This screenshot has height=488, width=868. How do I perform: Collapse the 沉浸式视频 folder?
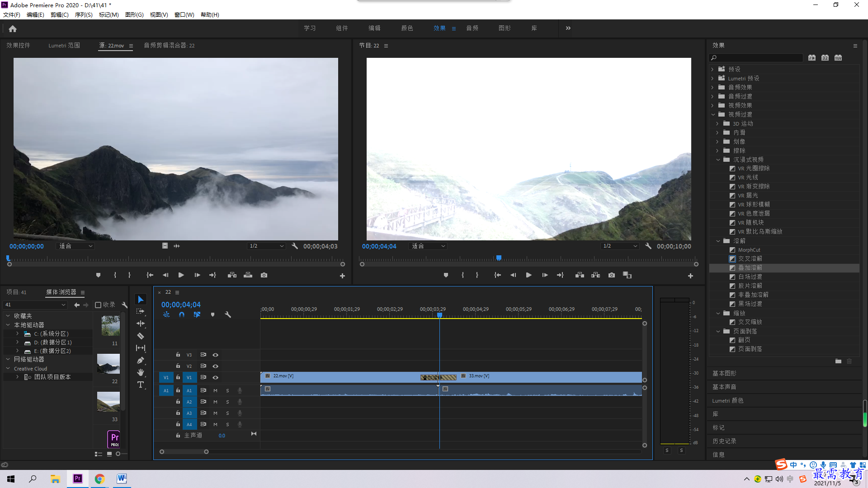coord(718,160)
